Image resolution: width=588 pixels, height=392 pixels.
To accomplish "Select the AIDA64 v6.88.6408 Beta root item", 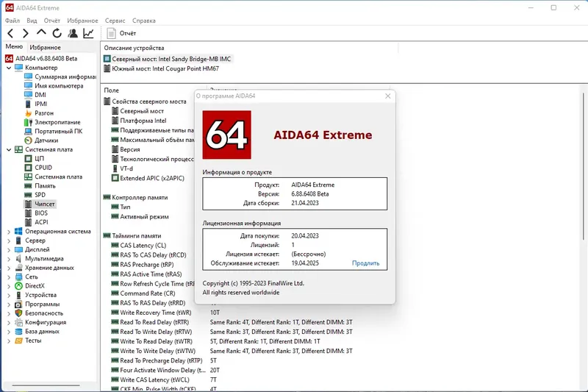I will (x=41, y=59).
